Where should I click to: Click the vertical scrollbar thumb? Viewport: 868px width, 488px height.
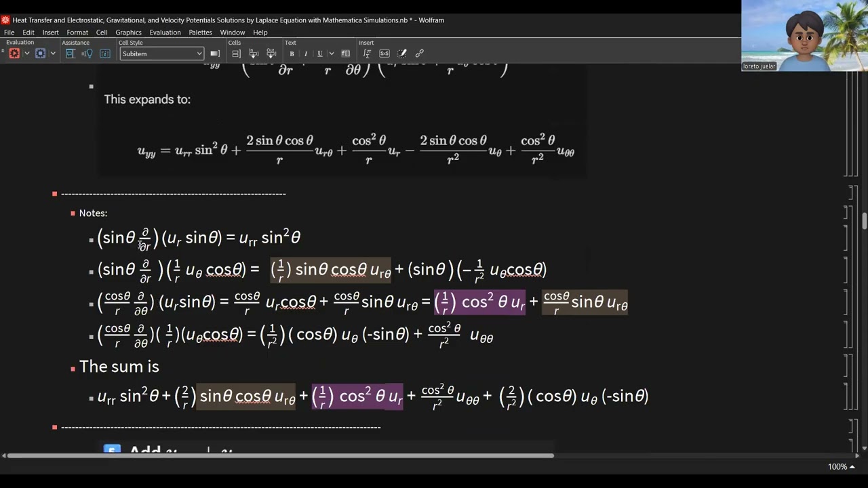tap(864, 222)
